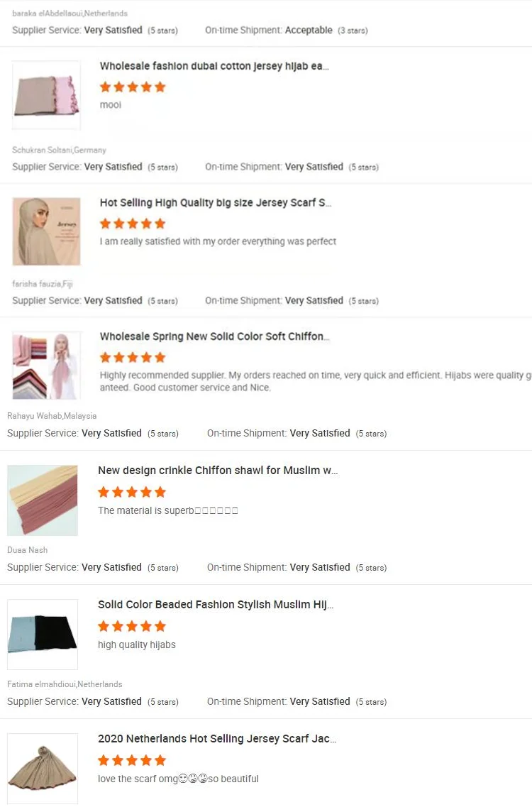This screenshot has width=532, height=812.
Task: Open the dubai cotton jersey hijab thumbnail
Action: coord(46,96)
